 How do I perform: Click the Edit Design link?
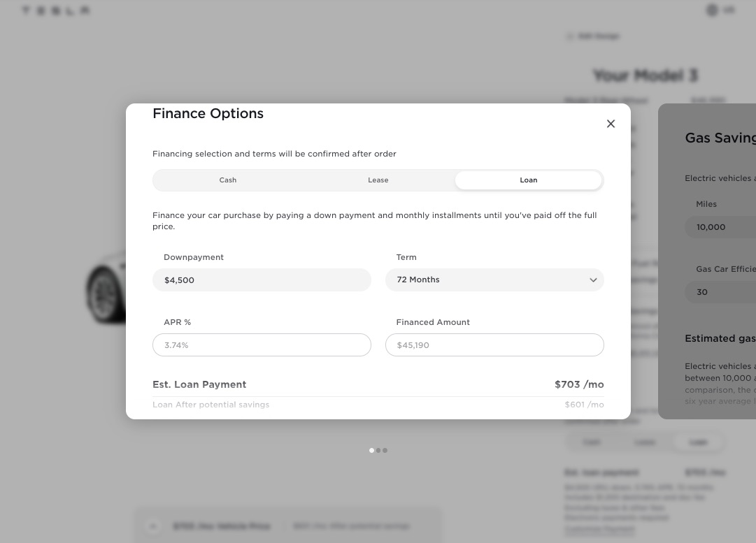click(593, 36)
